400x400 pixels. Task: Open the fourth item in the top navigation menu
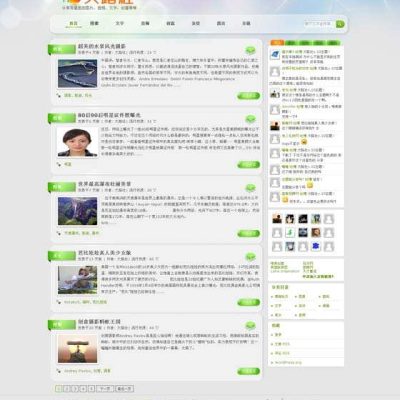coord(145,24)
